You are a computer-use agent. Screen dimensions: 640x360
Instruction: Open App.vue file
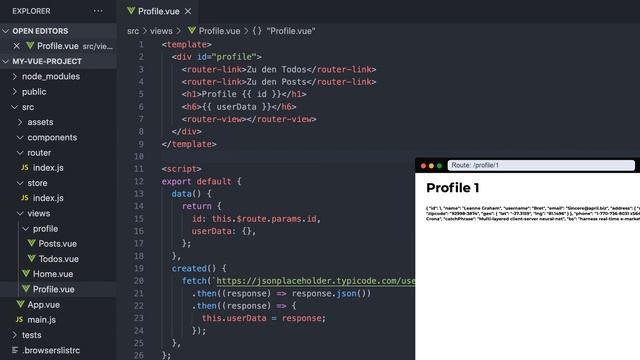click(x=43, y=305)
